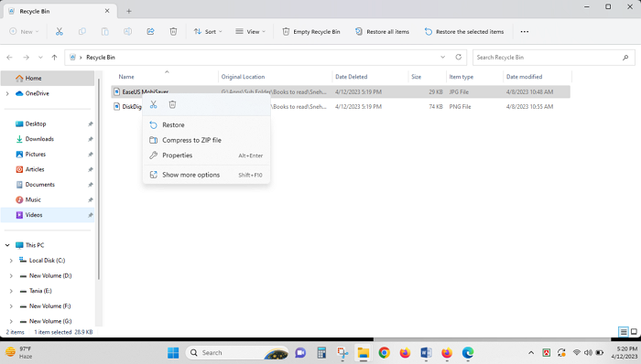Click Restore all items
This screenshot has height=364, width=641.
pyautogui.click(x=382, y=31)
